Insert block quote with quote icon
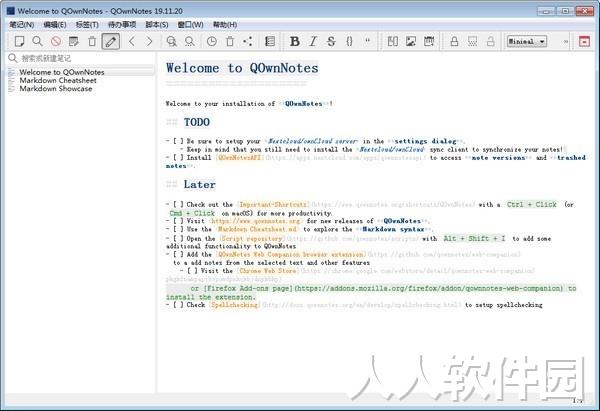The width and height of the screenshot is (600, 411). [368, 41]
